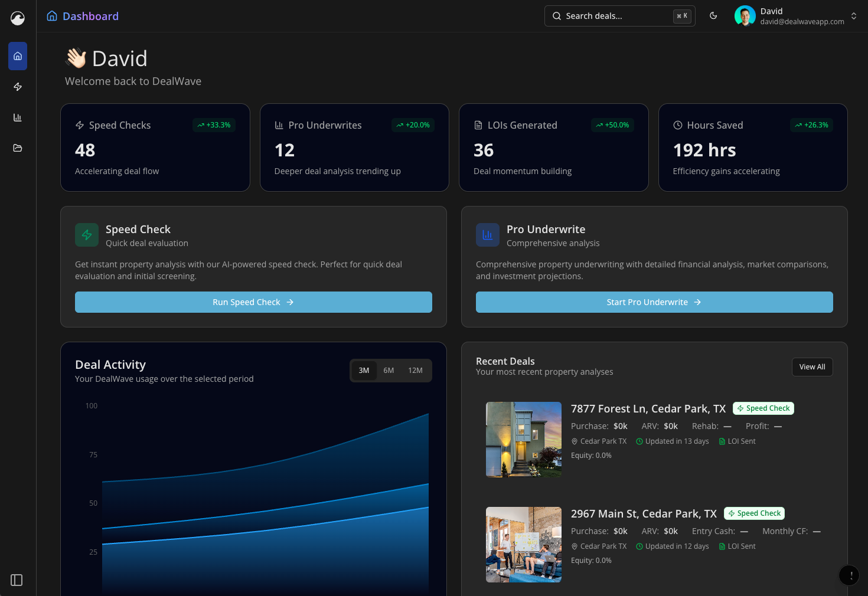The width and height of the screenshot is (868, 596).
Task: Click the blue Pro Underwrite panel icon
Action: 488,235
